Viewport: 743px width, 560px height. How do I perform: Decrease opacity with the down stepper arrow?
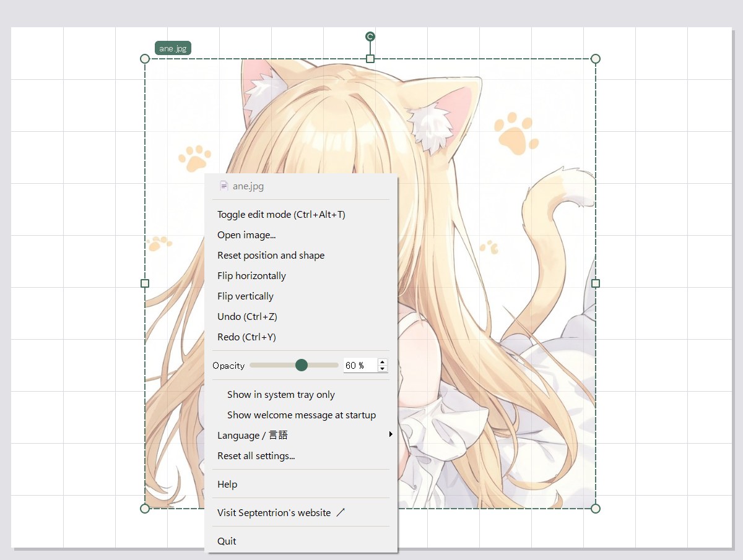(x=383, y=369)
